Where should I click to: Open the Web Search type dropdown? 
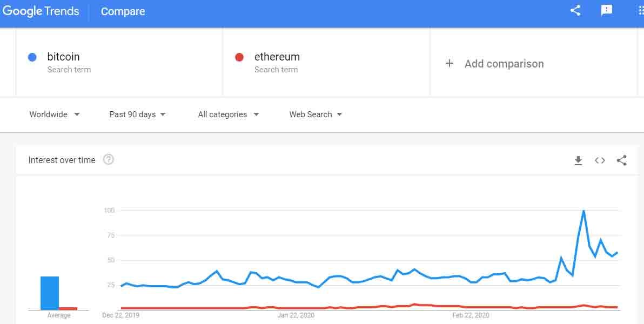pyautogui.click(x=316, y=114)
